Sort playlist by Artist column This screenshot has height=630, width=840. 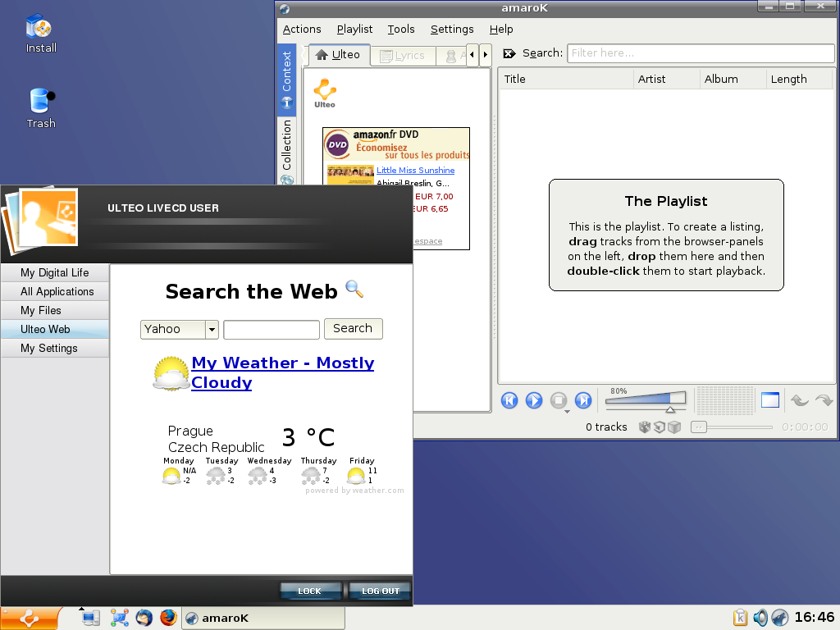click(x=666, y=80)
